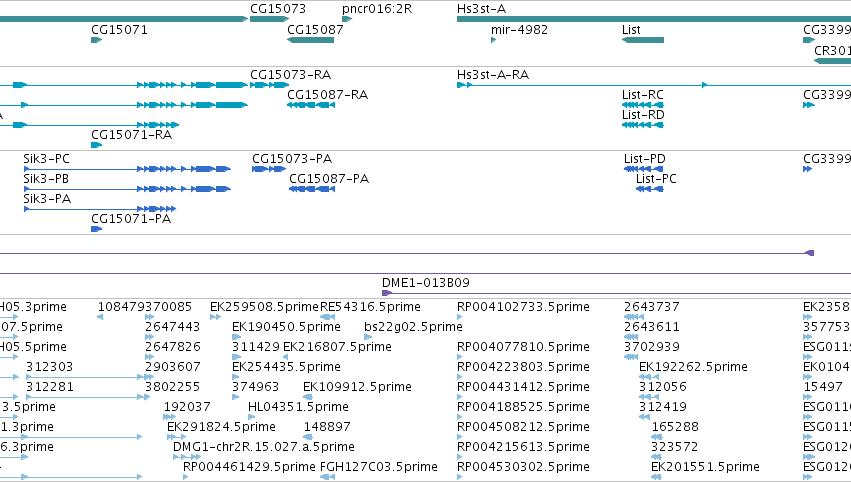Select the 165288 EST label
Viewport: 851px width, 482px height.
pyautogui.click(x=675, y=427)
